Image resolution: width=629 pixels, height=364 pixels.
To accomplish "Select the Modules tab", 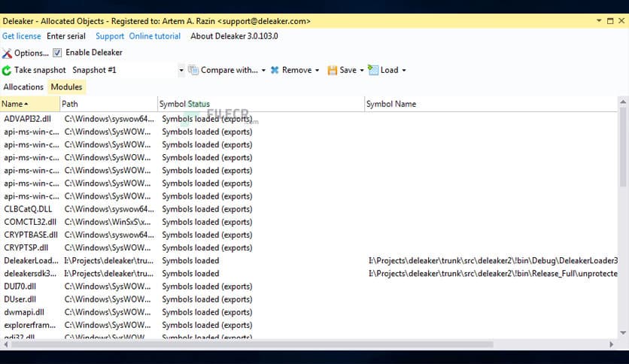I will coord(66,87).
